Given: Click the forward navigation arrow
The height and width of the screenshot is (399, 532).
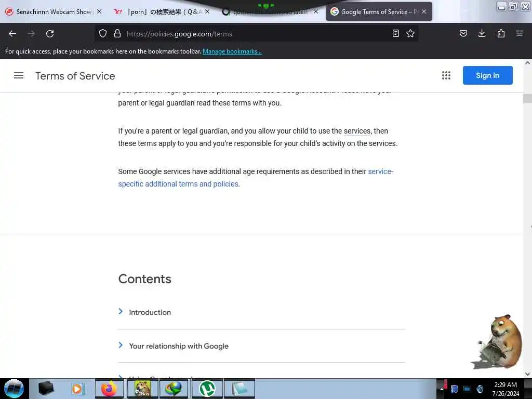Looking at the screenshot, I should [31, 34].
